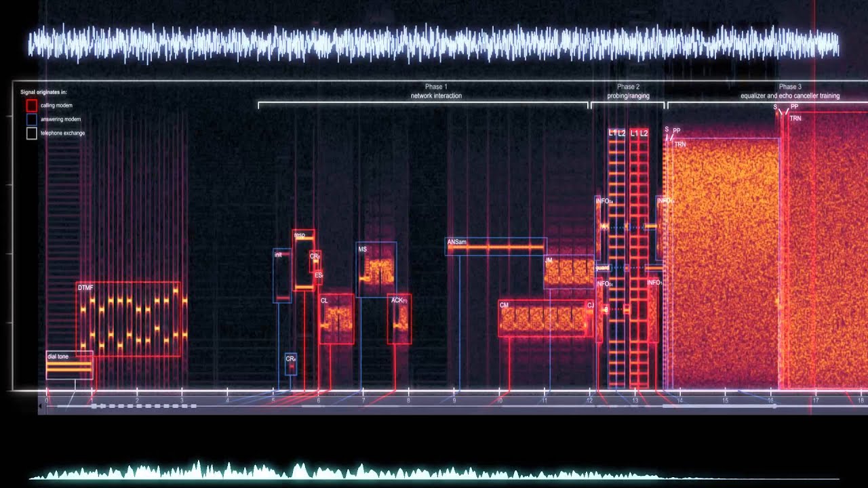Click the white telephone exchange legend box

[31, 134]
